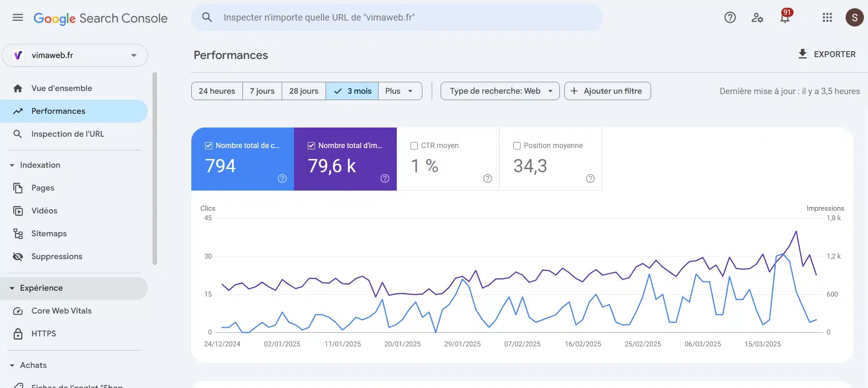Open the vimaweb.fr property dropdown
The image size is (868, 388).
click(75, 55)
